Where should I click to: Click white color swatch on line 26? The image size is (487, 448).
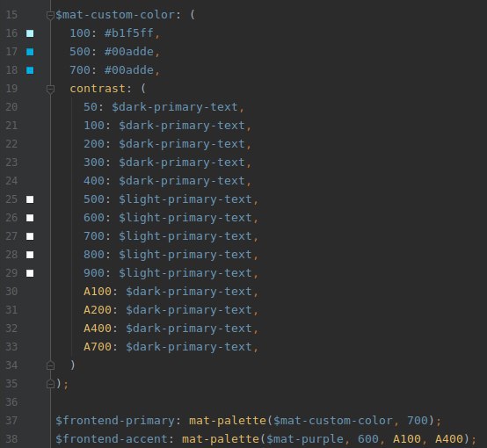(30, 218)
